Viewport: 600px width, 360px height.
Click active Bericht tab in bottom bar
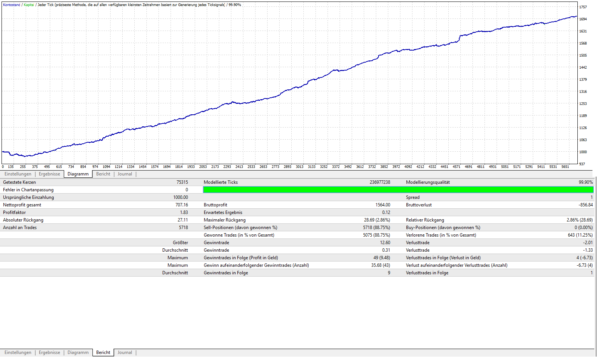point(103,352)
